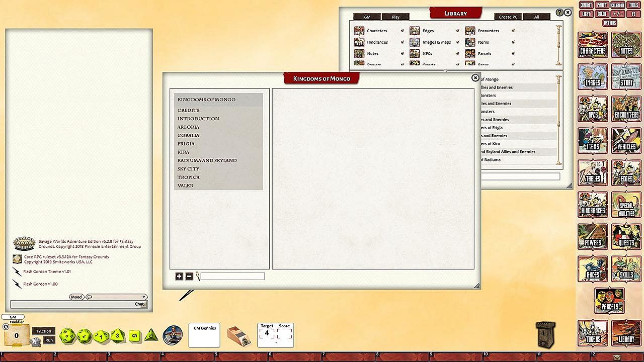
Task: Open the Credits chapter
Action: [x=188, y=110]
